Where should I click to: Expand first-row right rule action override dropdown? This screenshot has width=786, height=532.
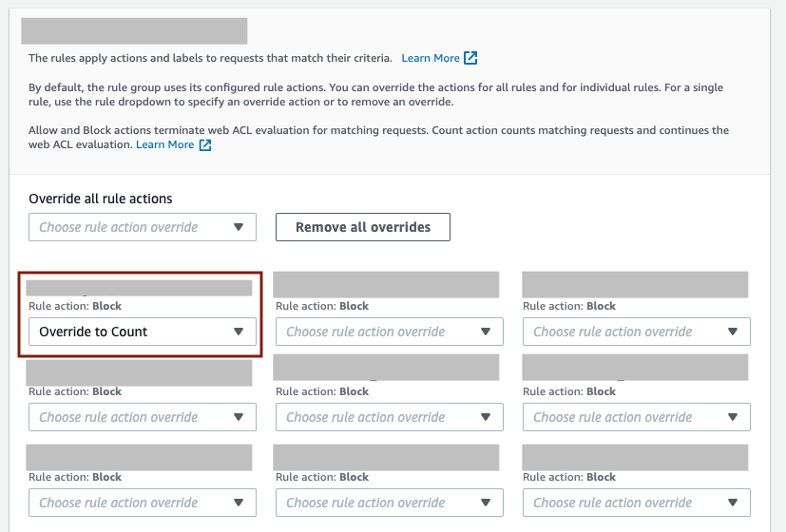tap(636, 332)
